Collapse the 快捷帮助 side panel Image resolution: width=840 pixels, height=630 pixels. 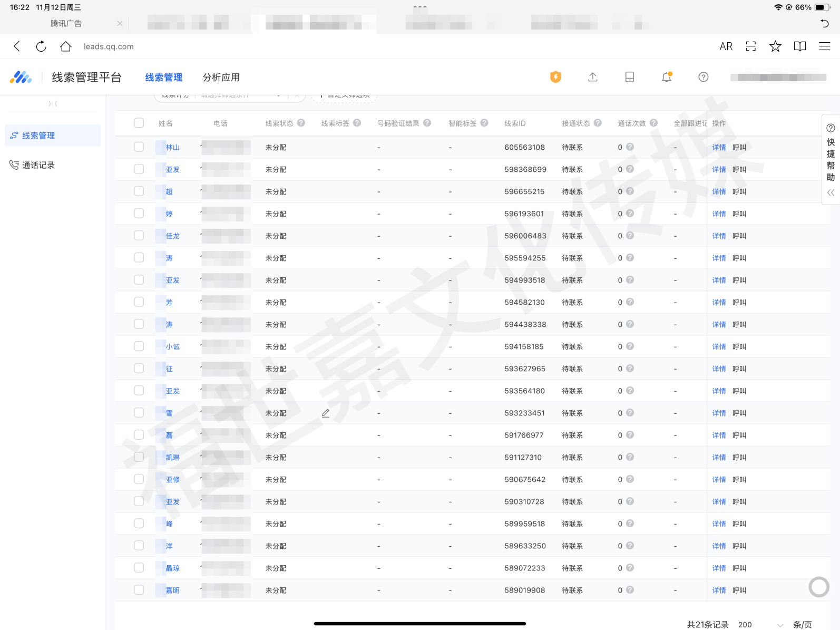pos(831,192)
